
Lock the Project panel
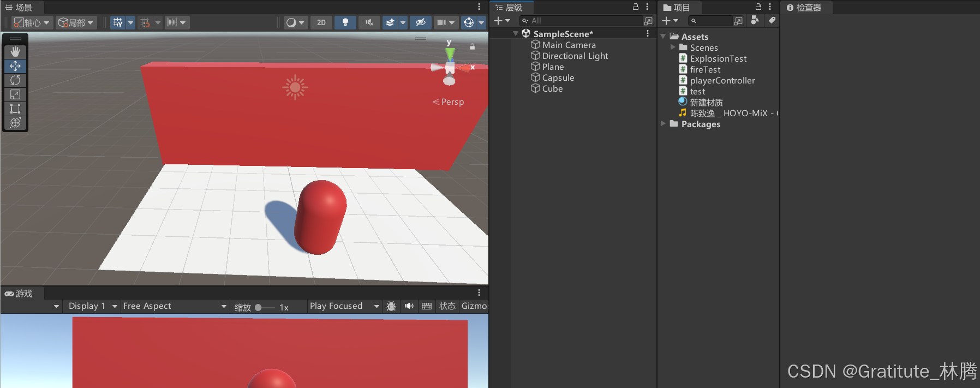(758, 7)
